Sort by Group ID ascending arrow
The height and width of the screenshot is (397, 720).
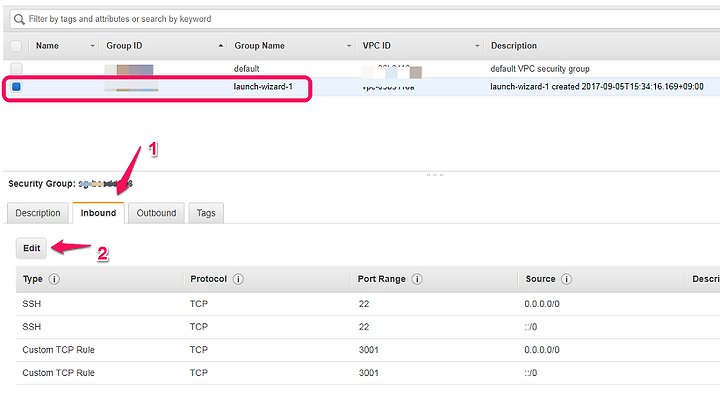(221, 46)
